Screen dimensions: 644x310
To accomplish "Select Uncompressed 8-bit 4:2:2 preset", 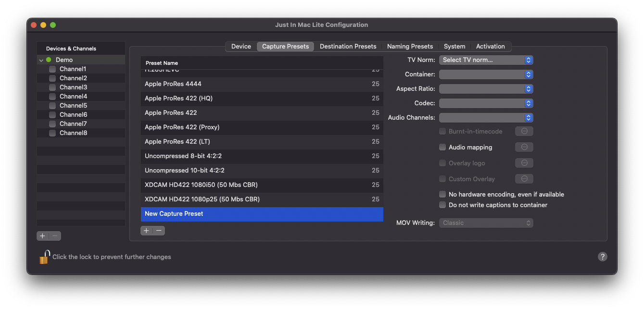I will pos(262,156).
